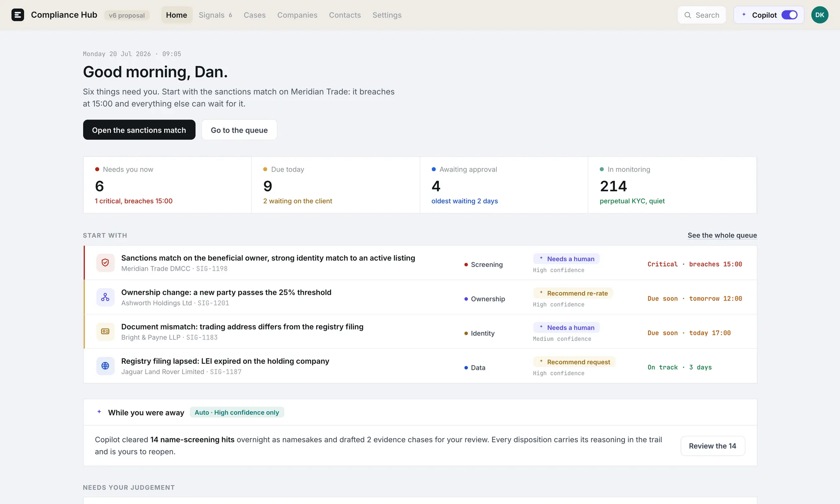Click the Search field
Viewport: 840px width, 504px height.
tap(701, 15)
